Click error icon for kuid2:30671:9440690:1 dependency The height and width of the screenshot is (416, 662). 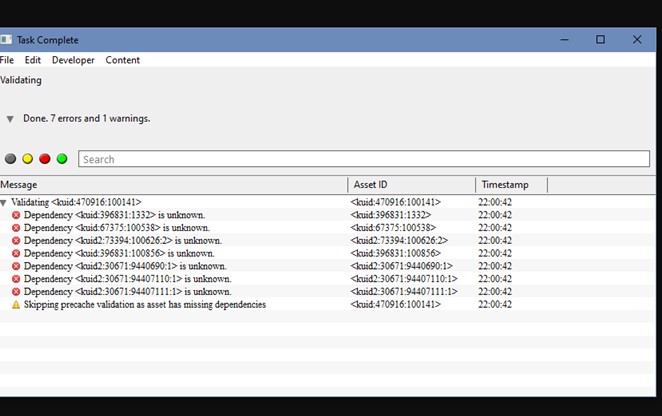[x=16, y=266]
